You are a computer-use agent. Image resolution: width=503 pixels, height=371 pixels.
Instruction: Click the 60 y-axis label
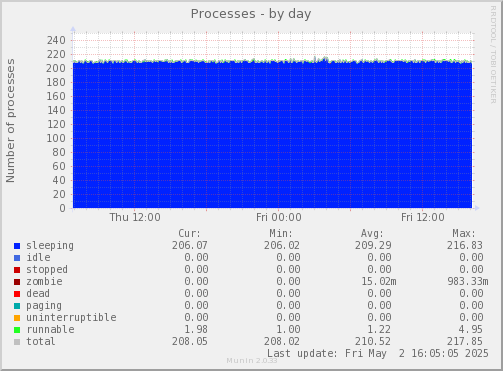(x=59, y=166)
